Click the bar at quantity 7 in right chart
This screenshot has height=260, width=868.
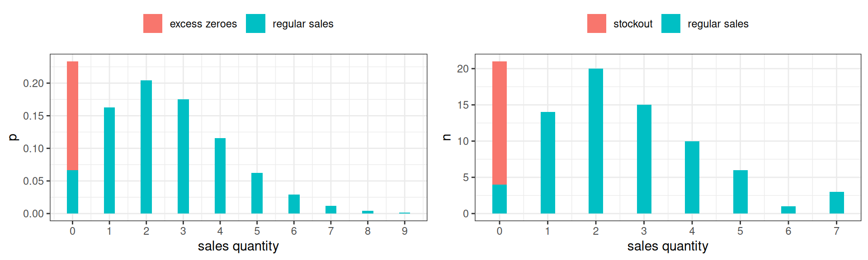(x=836, y=203)
